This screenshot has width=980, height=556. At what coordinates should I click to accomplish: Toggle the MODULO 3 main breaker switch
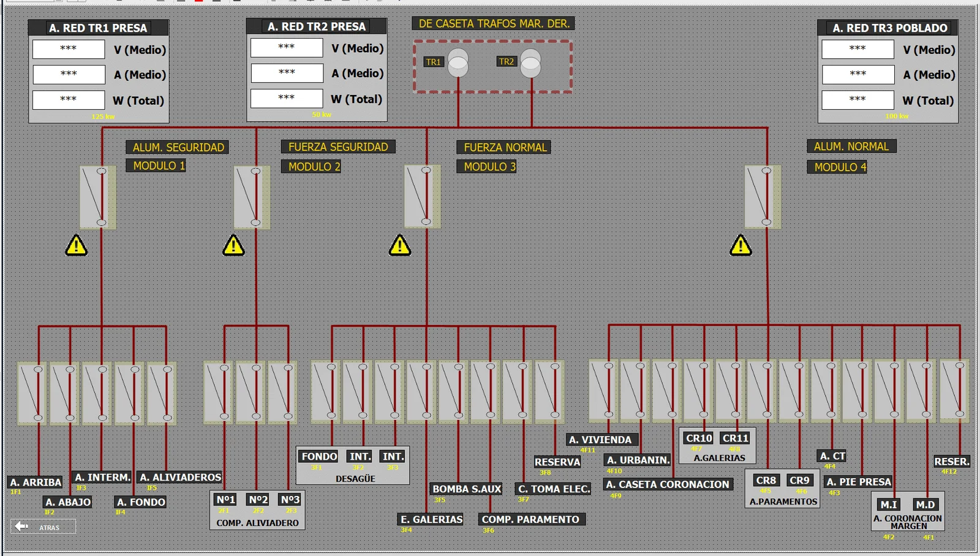[422, 196]
